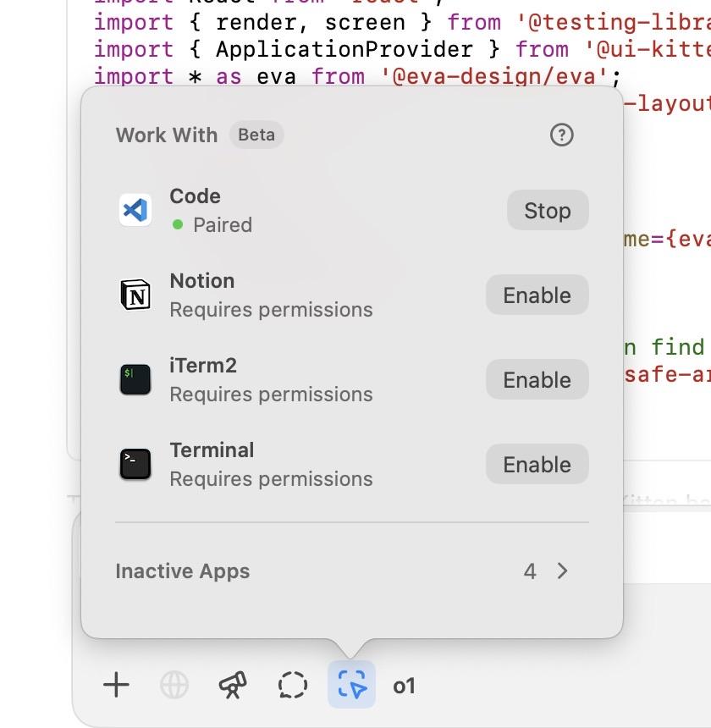Click the dashed circle icon
Image resolution: width=711 pixels, height=728 pixels.
pyautogui.click(x=292, y=685)
